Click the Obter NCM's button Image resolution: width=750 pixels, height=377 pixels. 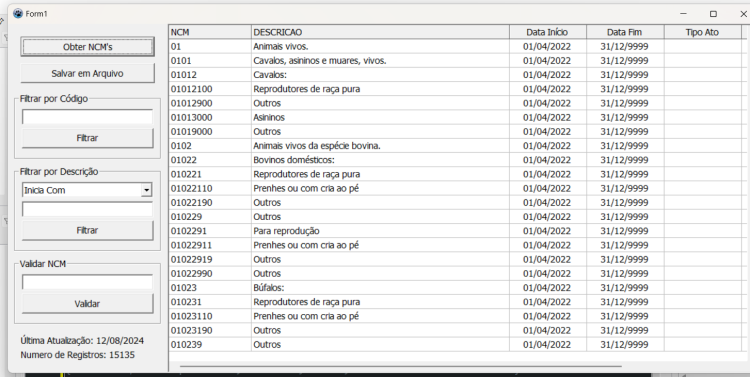point(88,47)
